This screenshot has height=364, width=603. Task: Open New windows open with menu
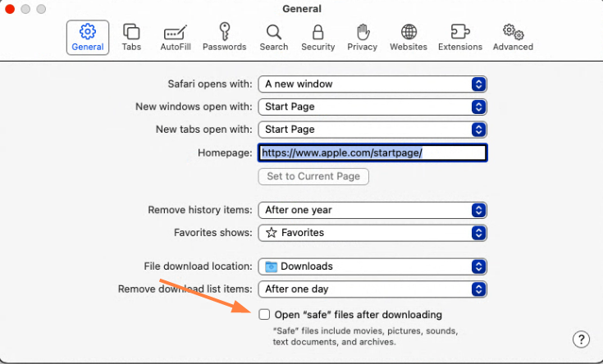(x=372, y=107)
